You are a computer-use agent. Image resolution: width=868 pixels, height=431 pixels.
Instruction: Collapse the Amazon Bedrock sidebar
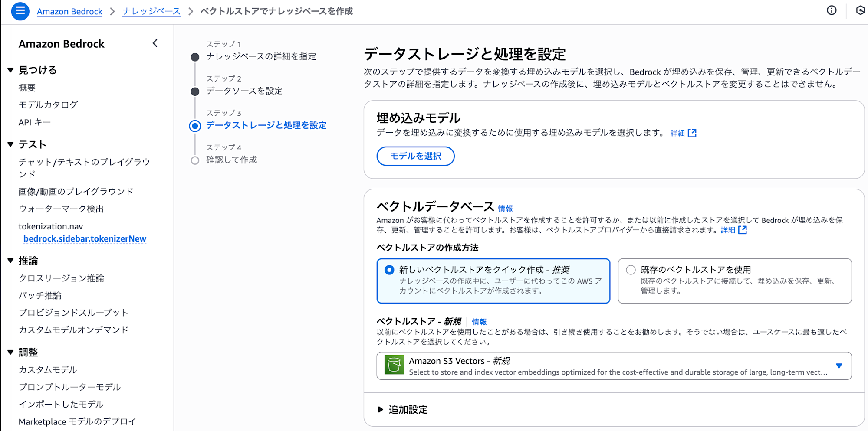click(155, 43)
